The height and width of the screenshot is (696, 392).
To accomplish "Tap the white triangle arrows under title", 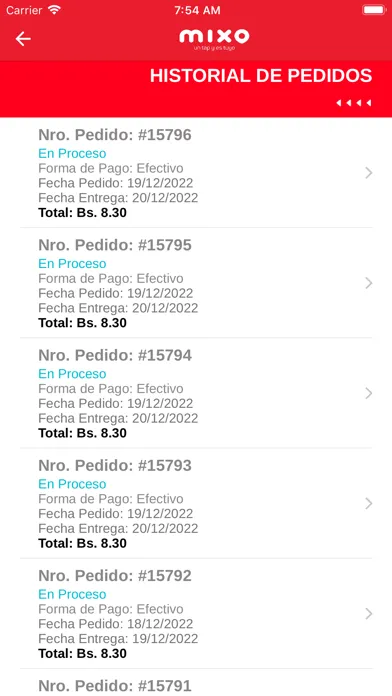I will 353,103.
